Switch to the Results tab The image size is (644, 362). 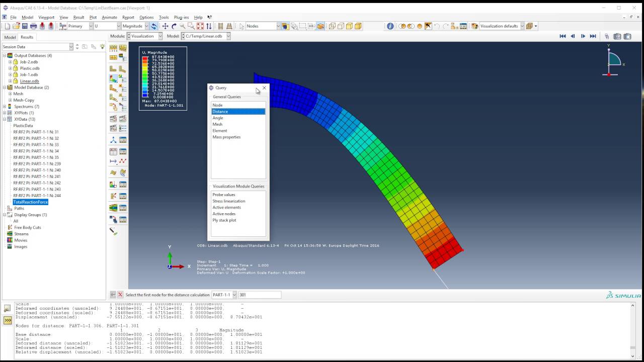27,37
